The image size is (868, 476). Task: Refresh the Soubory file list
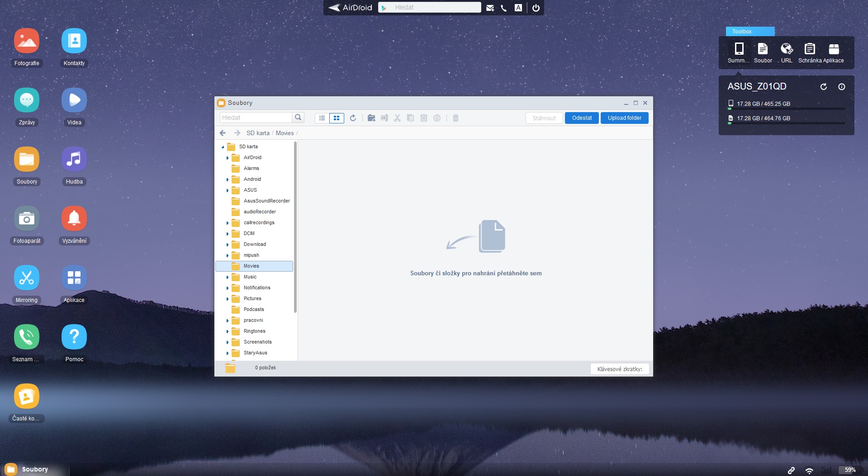click(353, 118)
